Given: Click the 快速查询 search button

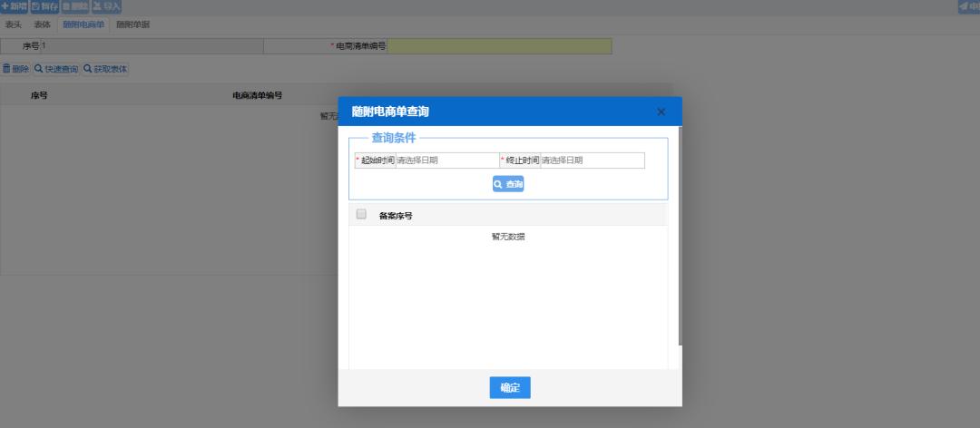Looking at the screenshot, I should point(56,69).
